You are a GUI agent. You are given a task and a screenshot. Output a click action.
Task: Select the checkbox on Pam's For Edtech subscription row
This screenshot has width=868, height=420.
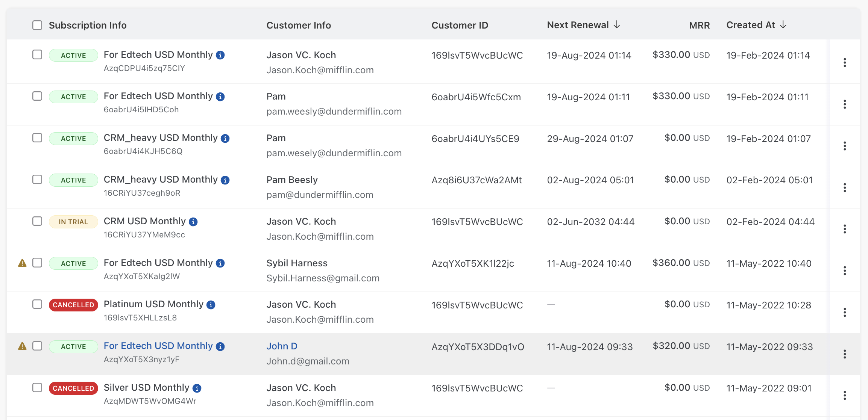(37, 97)
